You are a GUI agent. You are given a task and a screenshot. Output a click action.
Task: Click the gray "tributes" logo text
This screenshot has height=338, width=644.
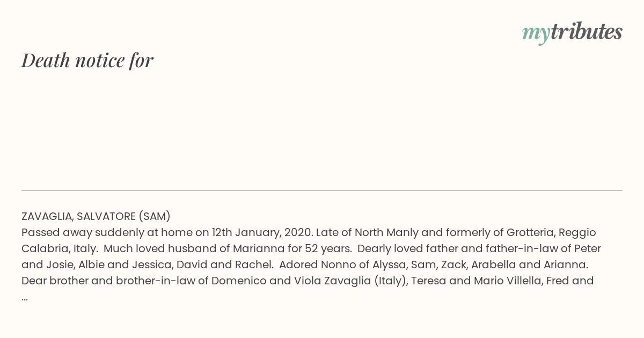pyautogui.click(x=586, y=32)
